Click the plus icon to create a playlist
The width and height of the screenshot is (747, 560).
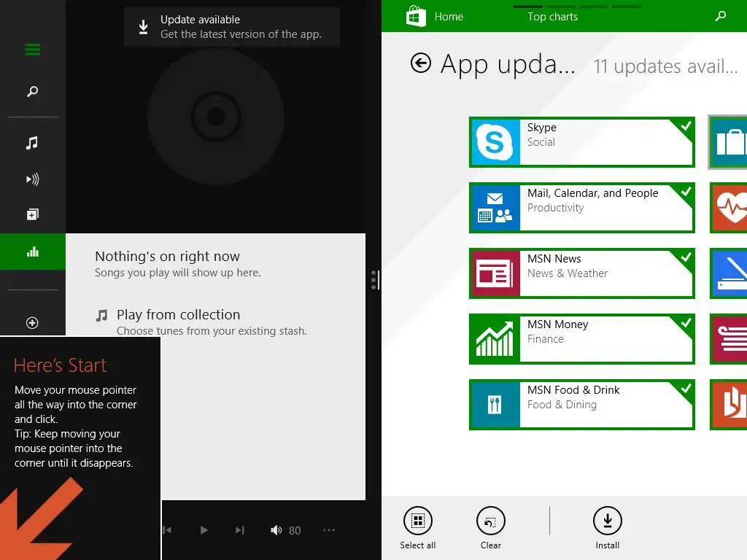pos(32,322)
